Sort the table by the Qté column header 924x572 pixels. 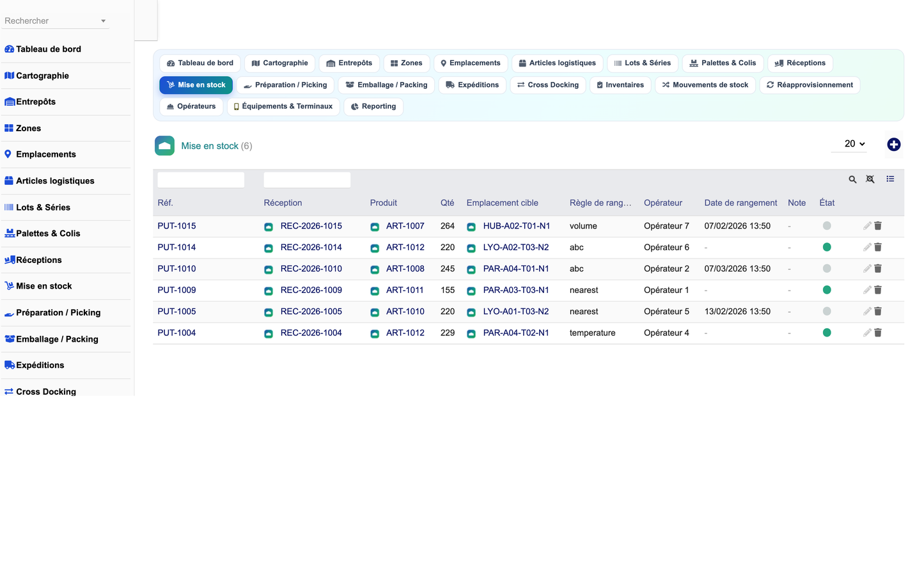447,203
